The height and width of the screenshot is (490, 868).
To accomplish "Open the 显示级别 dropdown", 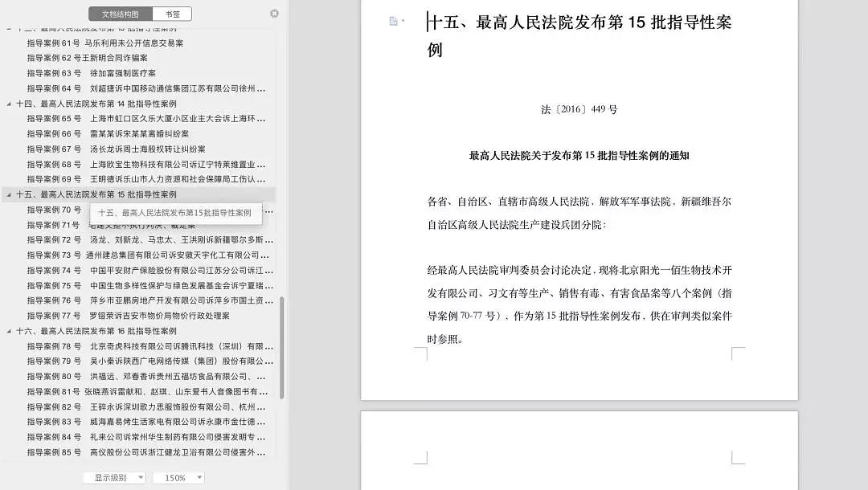I will point(115,477).
